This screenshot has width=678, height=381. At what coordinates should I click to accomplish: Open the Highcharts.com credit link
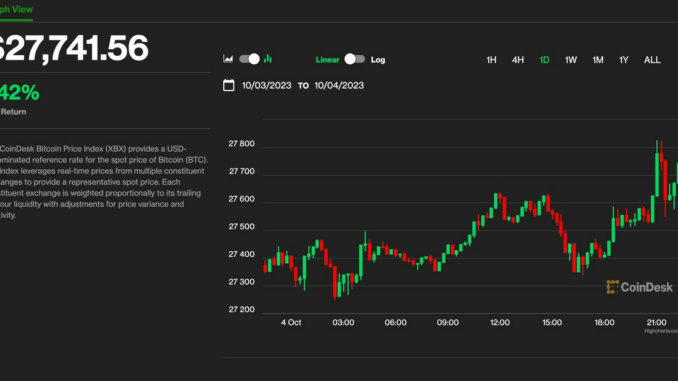tap(661, 331)
